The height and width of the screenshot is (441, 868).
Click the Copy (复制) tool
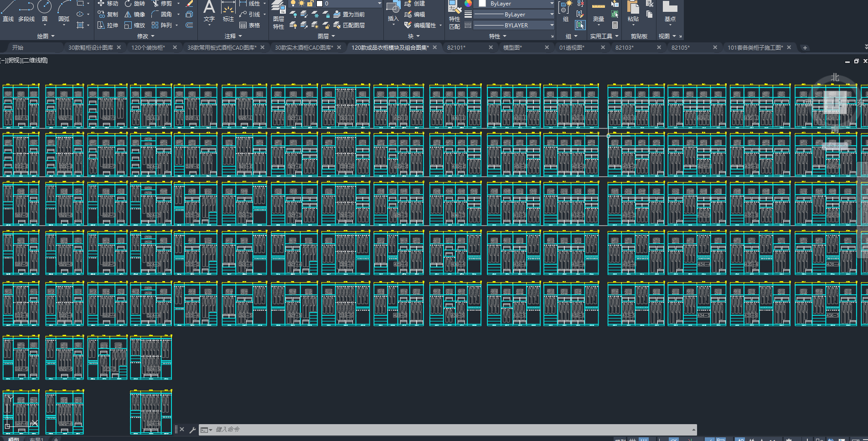tap(108, 15)
